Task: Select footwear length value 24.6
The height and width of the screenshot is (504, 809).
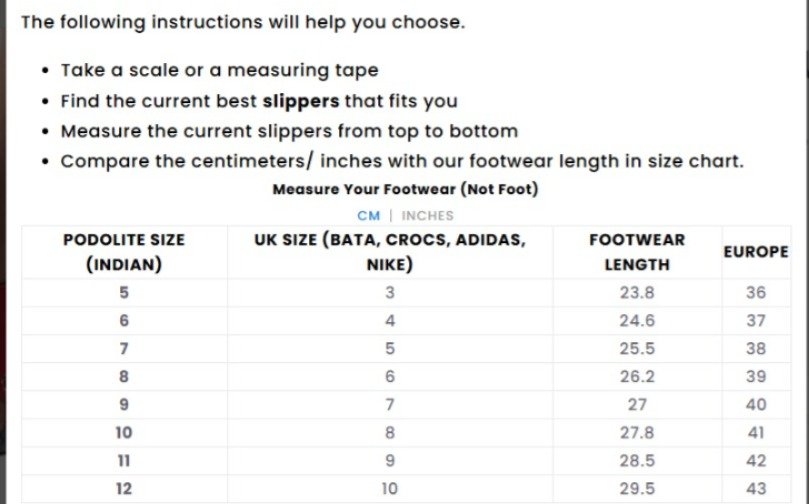Action: (637, 321)
